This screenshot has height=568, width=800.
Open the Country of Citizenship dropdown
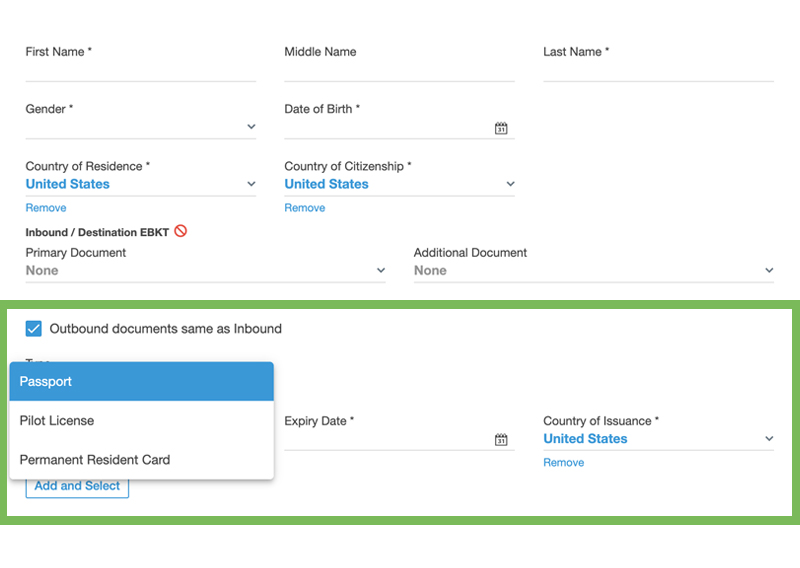point(510,185)
